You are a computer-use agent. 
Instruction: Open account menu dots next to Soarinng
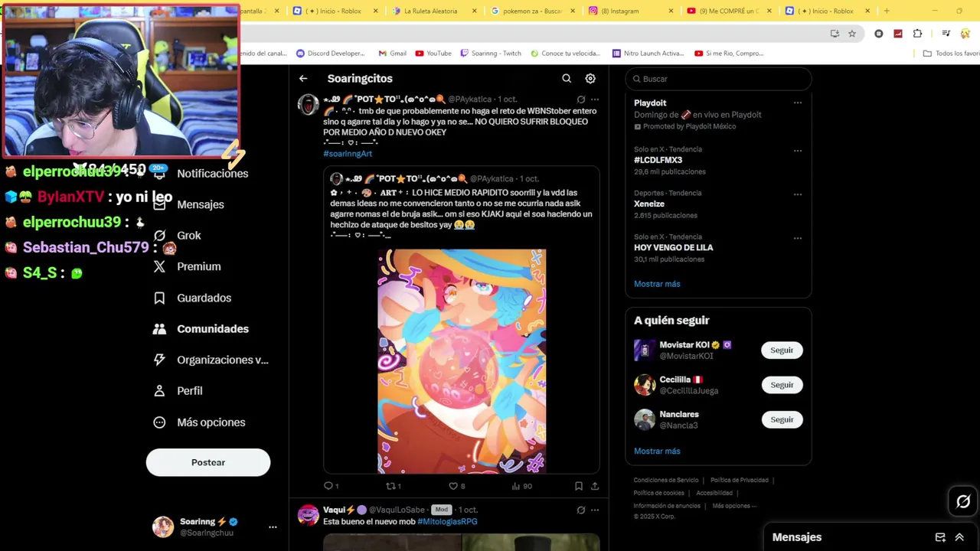273,527
